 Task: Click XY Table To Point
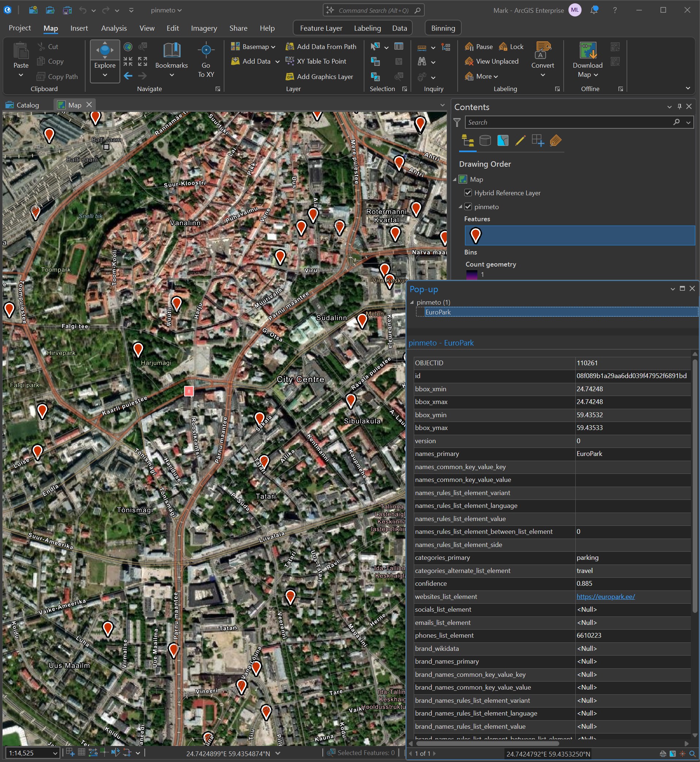tap(316, 61)
